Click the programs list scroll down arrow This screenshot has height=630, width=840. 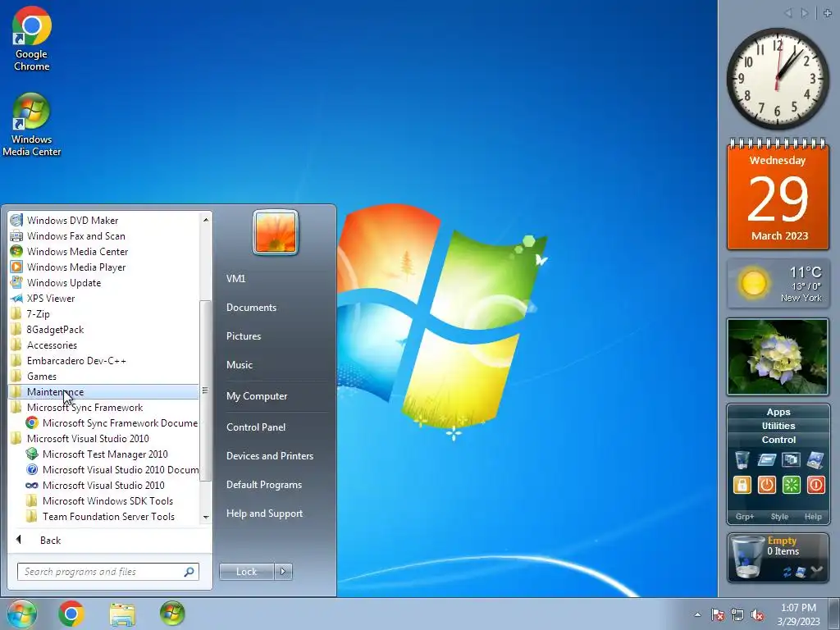(x=206, y=517)
